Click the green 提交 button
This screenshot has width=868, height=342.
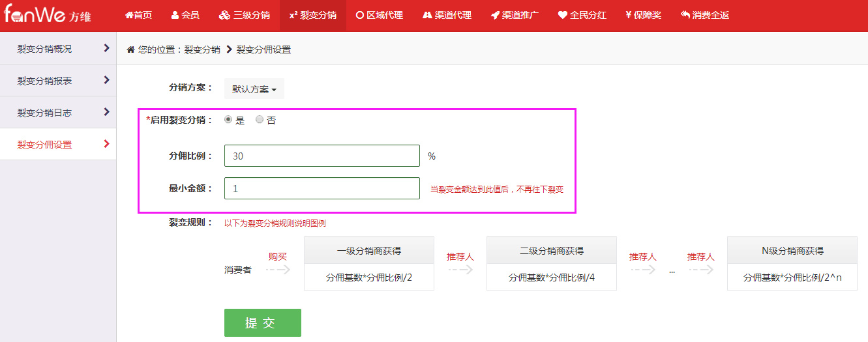pyautogui.click(x=263, y=323)
